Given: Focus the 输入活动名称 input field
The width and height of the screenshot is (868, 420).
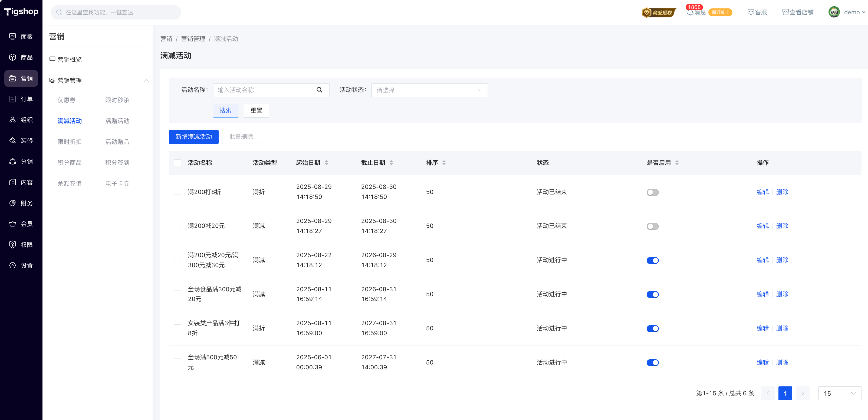Looking at the screenshot, I should click(261, 90).
